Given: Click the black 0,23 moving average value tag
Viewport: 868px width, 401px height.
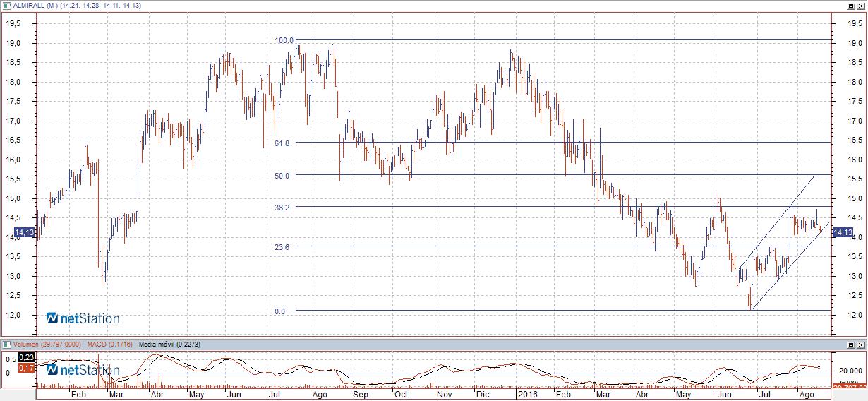Looking at the screenshot, I should 25,358.
